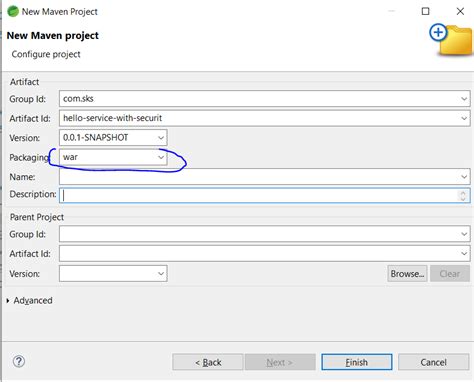This screenshot has width=474, height=382.
Task: Click the new folder wizard image
Action: click(451, 40)
